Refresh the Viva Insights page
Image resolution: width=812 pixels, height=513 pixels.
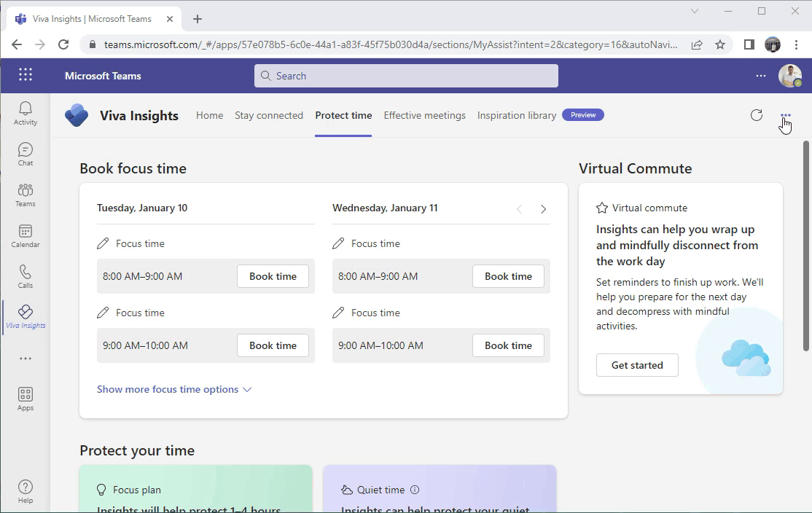[x=757, y=115]
